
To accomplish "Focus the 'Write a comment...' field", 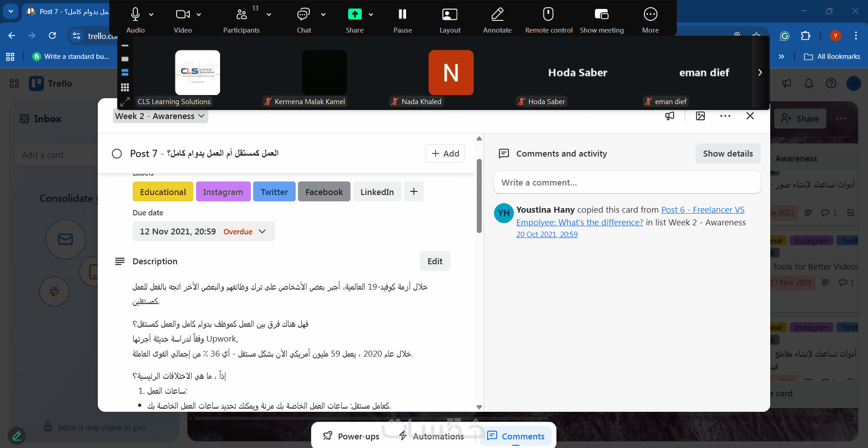I will [x=627, y=182].
